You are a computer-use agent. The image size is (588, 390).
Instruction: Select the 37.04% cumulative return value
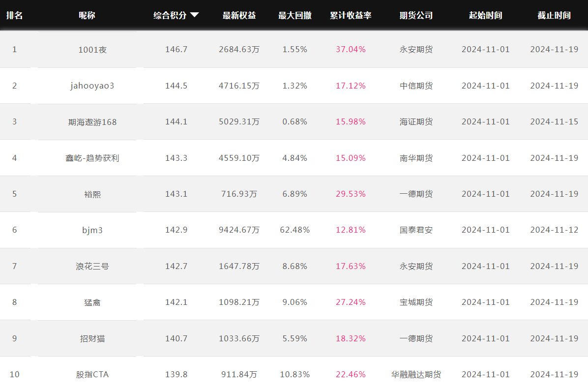coord(351,50)
